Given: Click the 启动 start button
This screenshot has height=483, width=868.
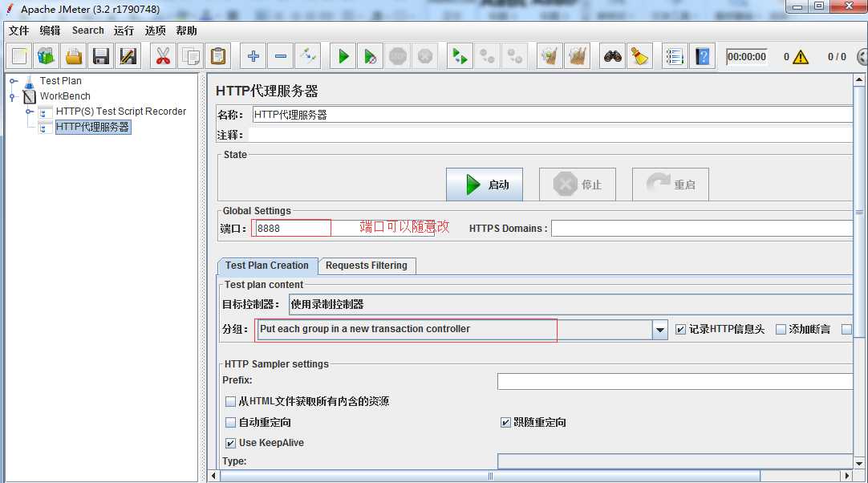Looking at the screenshot, I should (x=485, y=185).
